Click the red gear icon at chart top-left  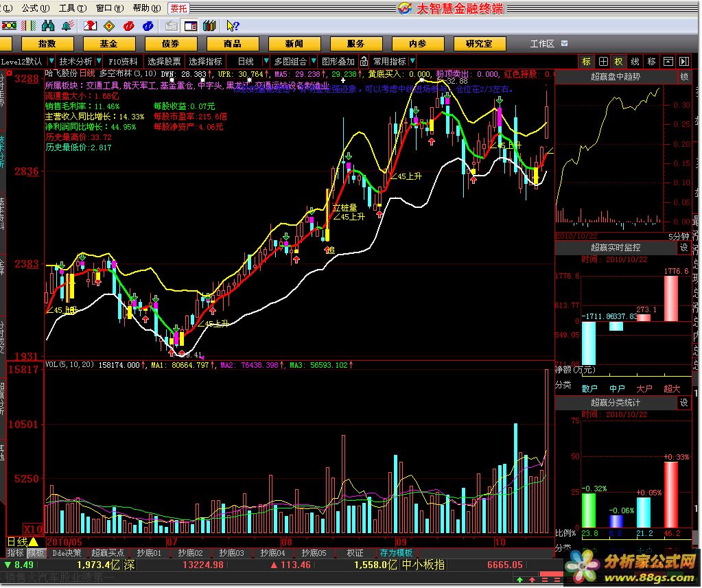point(8,73)
